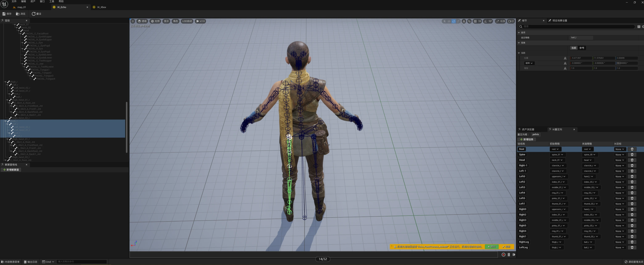Open the rotation snap 10° value dropdown
This screenshot has height=265, width=644.
490,21
